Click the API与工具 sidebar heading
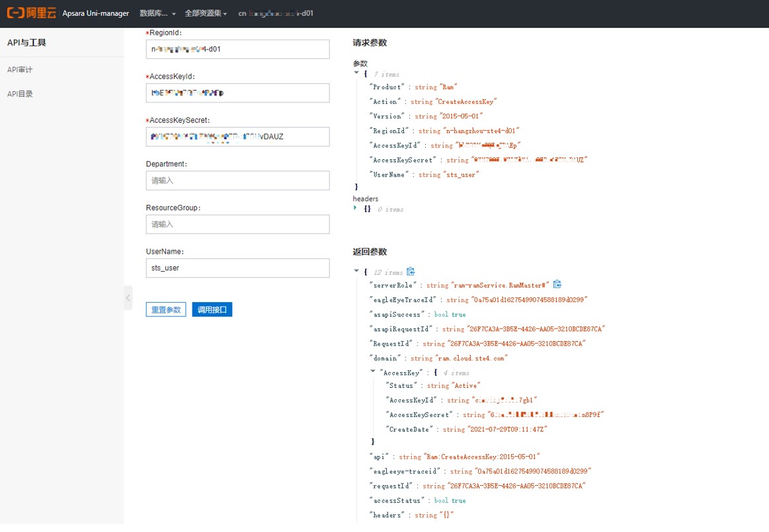Screen dimensions: 769x532 coord(26,43)
